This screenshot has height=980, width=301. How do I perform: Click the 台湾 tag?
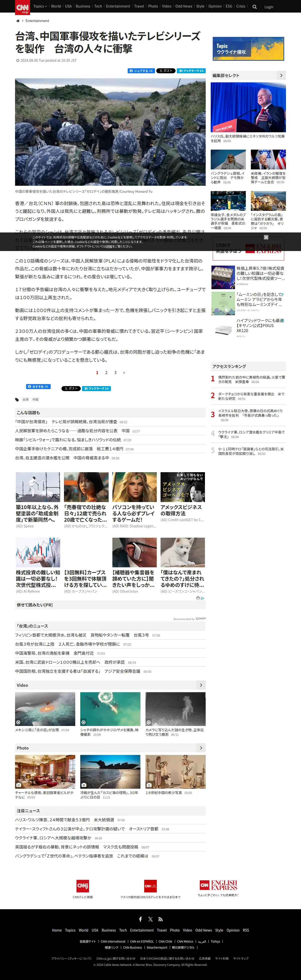point(26,399)
